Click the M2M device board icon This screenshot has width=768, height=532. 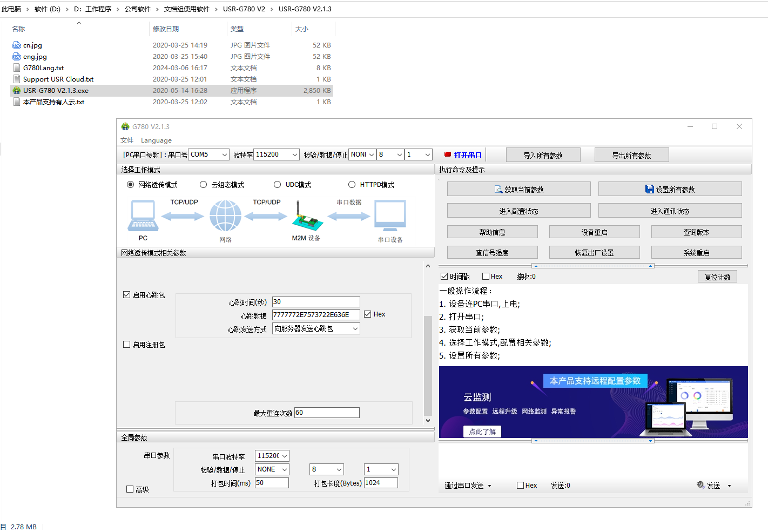[307, 217]
